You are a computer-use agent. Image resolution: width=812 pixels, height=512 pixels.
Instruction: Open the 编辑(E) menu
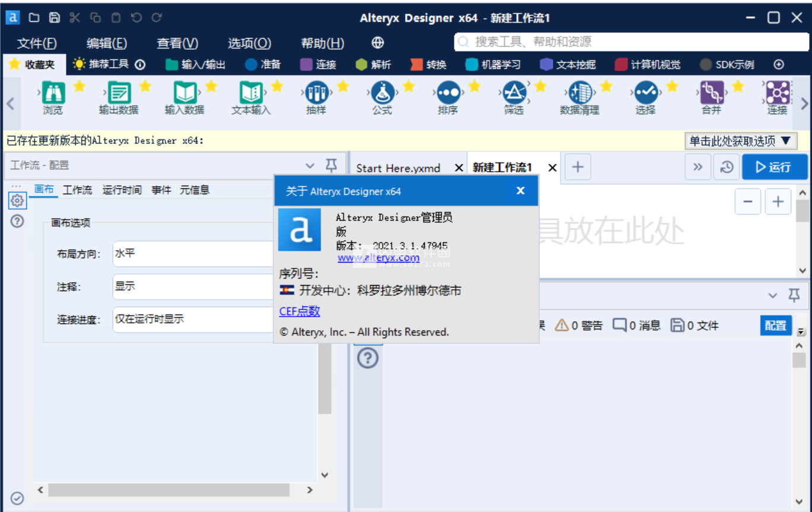(x=107, y=43)
